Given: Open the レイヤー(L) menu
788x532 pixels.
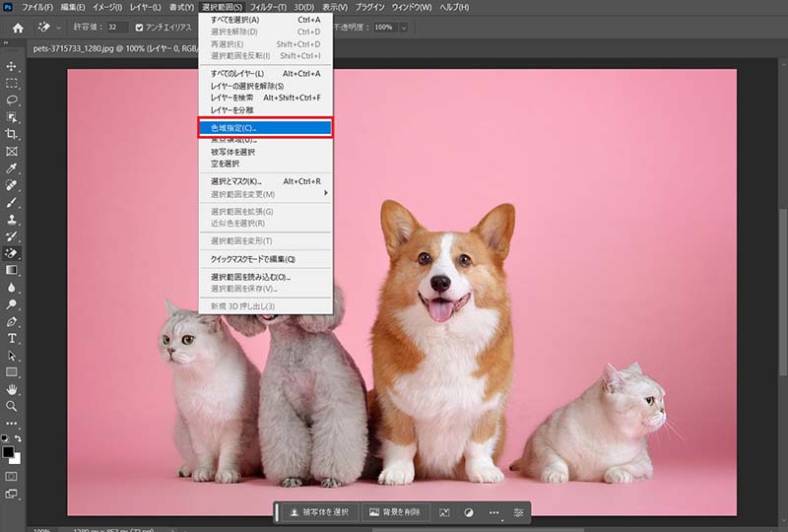Looking at the screenshot, I should [145, 7].
